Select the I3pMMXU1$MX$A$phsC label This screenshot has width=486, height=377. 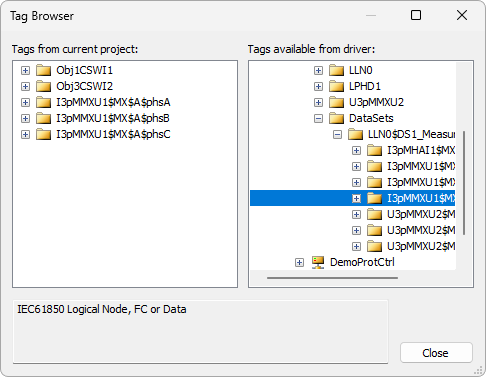point(113,134)
